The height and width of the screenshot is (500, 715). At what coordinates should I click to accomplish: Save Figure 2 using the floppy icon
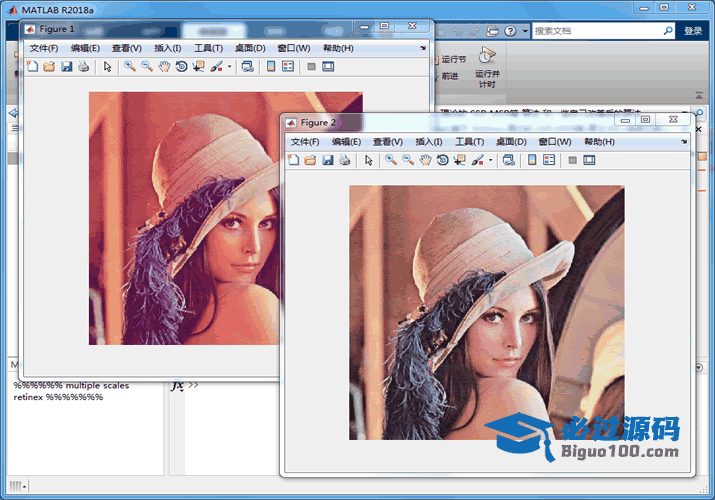[328, 160]
